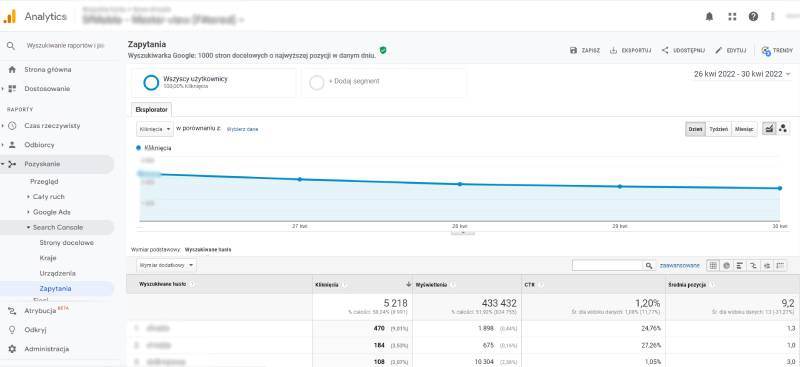Click the Edytuj button
Screen dimensions: 800x367
731,51
